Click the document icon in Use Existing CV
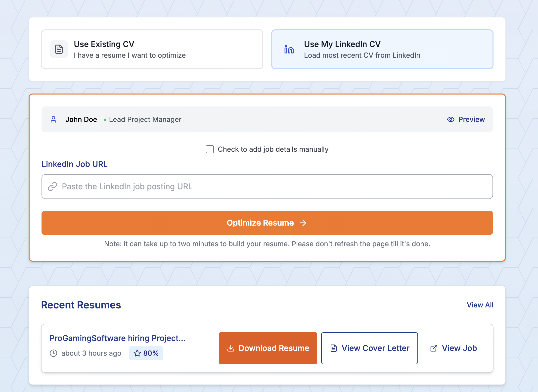This screenshot has height=392, width=538. pos(59,49)
